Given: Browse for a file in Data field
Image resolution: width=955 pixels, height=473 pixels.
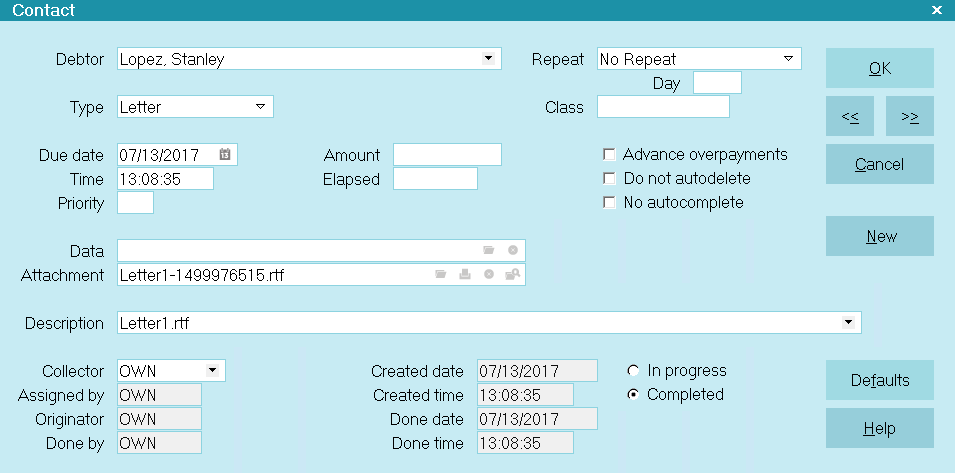Looking at the screenshot, I should tap(488, 250).
